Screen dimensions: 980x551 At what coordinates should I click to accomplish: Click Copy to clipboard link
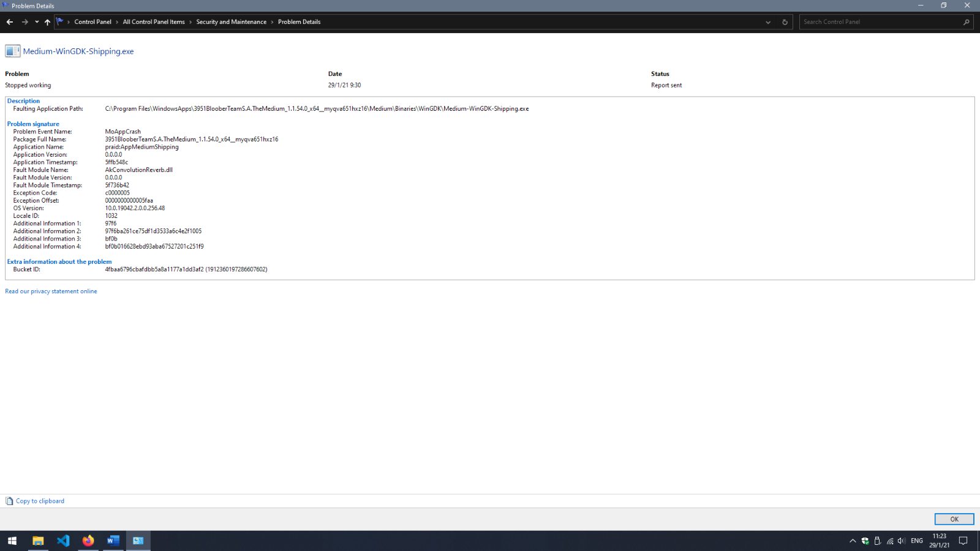40,501
